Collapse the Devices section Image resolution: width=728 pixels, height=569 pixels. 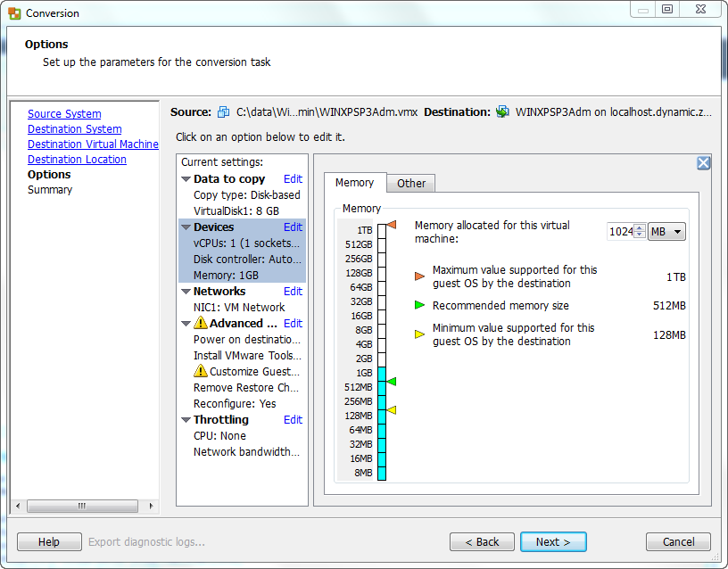(x=186, y=227)
